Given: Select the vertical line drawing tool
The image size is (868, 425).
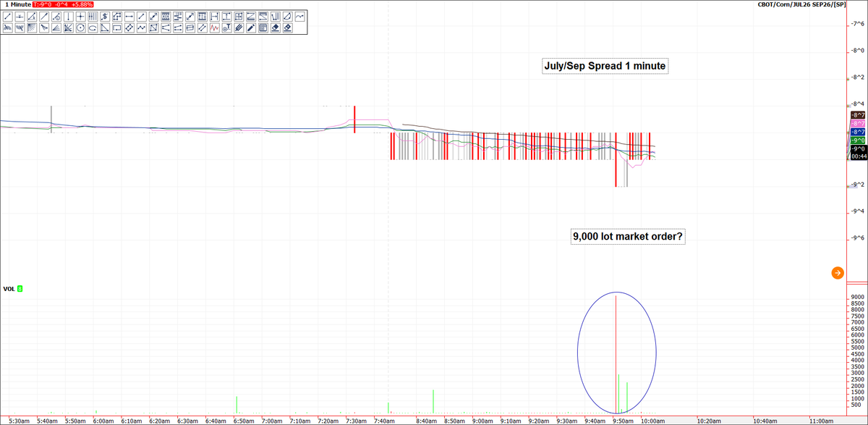Looking at the screenshot, I should [69, 16].
